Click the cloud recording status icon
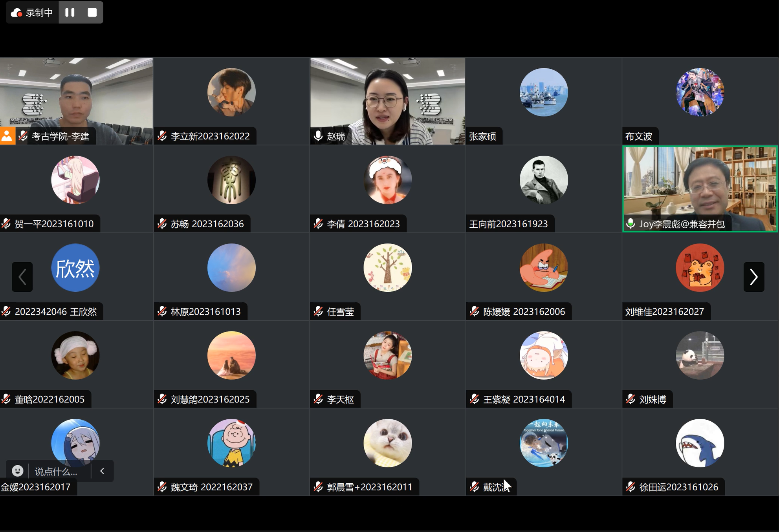 pyautogui.click(x=16, y=13)
